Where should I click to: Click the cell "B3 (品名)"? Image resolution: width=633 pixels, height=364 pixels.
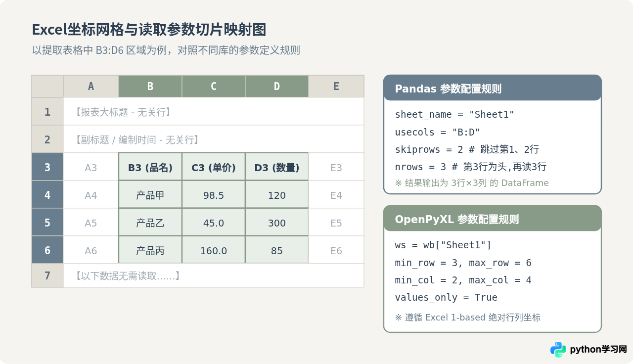pyautogui.click(x=150, y=167)
